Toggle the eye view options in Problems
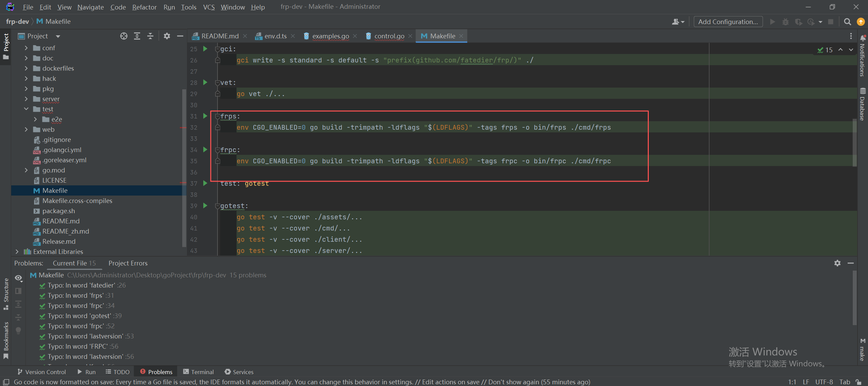868x386 pixels. point(19,278)
